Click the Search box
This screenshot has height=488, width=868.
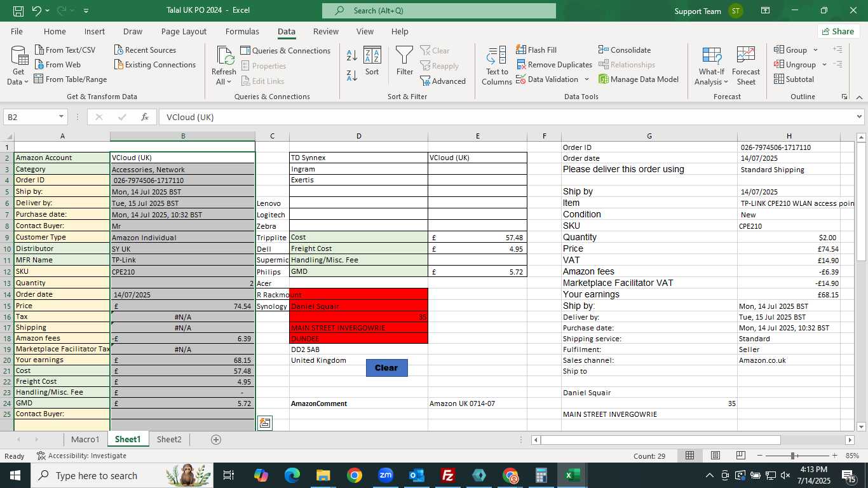[439, 11]
